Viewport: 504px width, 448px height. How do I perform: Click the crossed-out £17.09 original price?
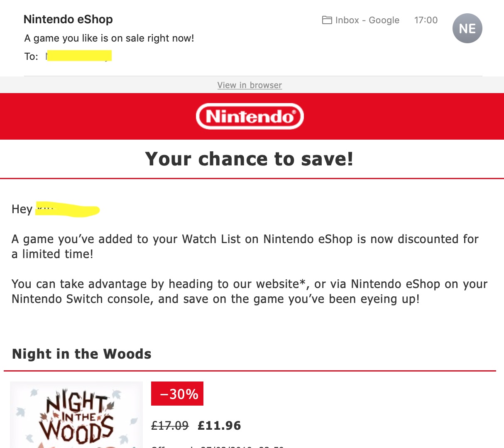click(170, 426)
